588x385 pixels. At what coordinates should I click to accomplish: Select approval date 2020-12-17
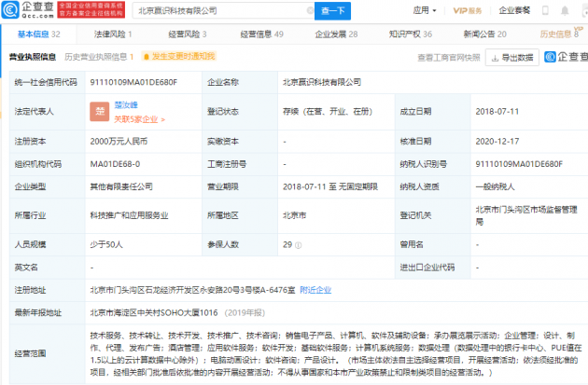click(497, 141)
